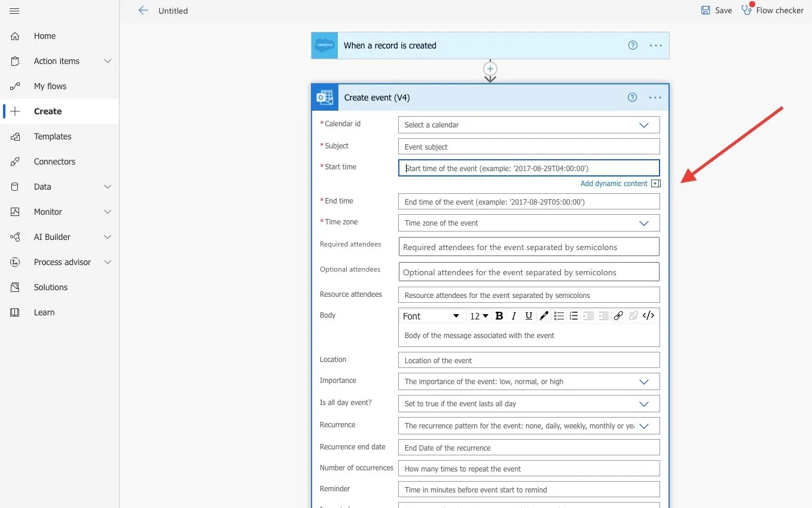This screenshot has height=508, width=812.
Task: Click the Recurrence end date field
Action: pyautogui.click(x=529, y=448)
